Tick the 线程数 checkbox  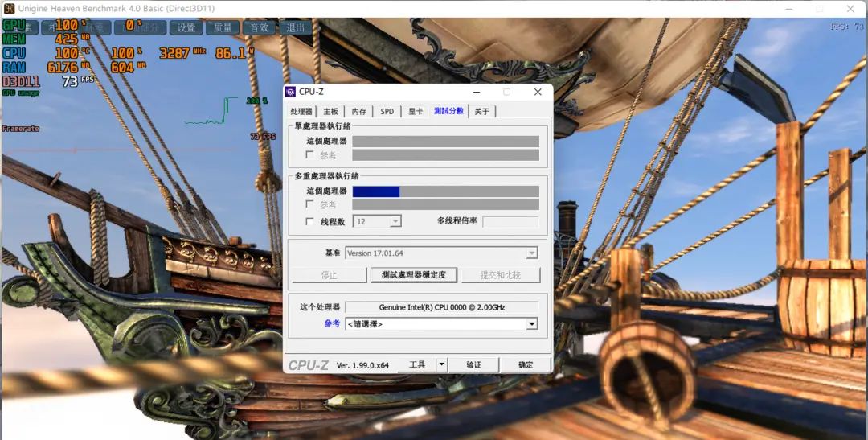coord(309,222)
